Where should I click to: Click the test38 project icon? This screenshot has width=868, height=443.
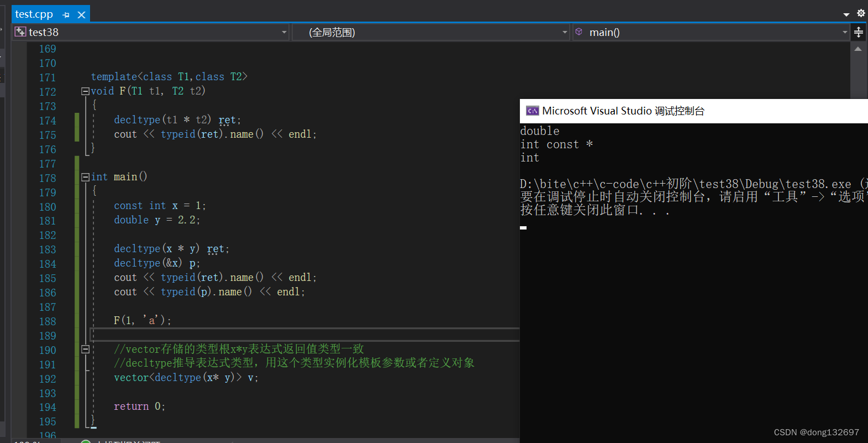(x=20, y=32)
